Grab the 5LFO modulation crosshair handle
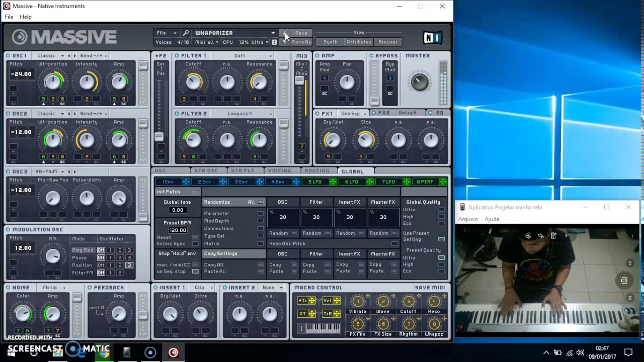The height and width of the screenshot is (362, 644). 333,182
